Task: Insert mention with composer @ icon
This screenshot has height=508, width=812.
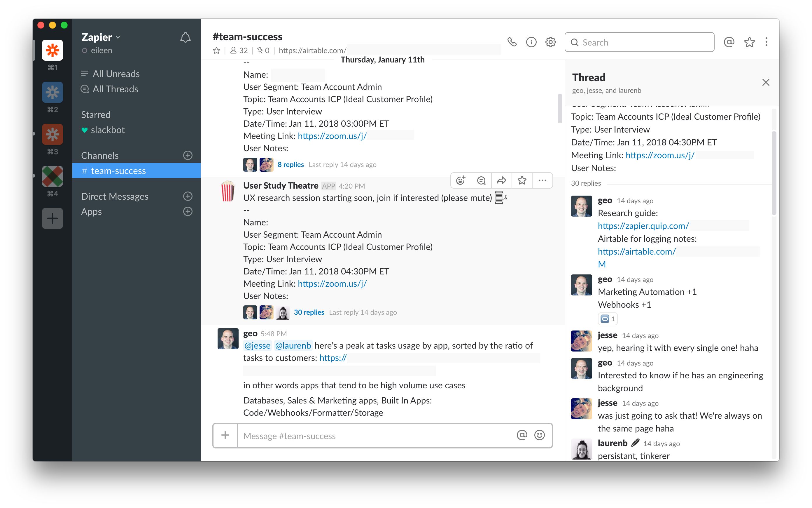Action: 522,435
